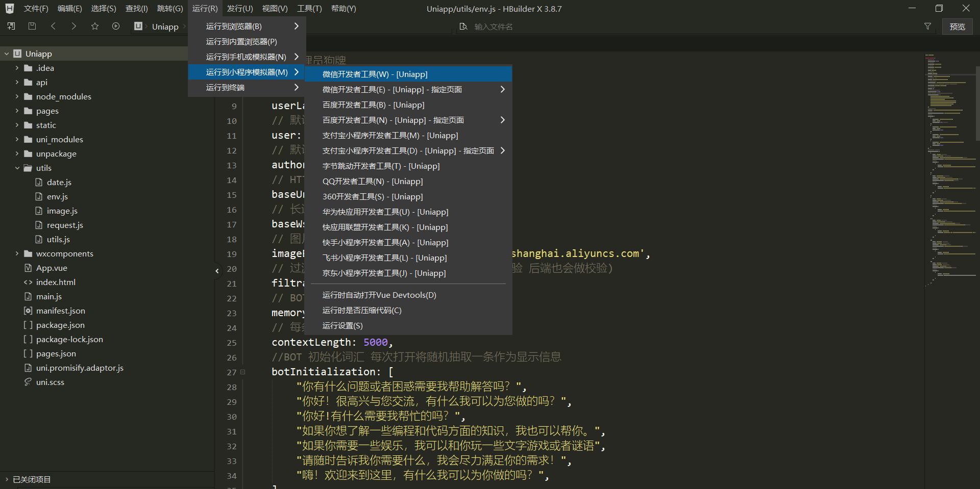Viewport: 980px width, 489px height.
Task: Click the Uniapp project icon in breadcrumb
Action: pos(138,26)
